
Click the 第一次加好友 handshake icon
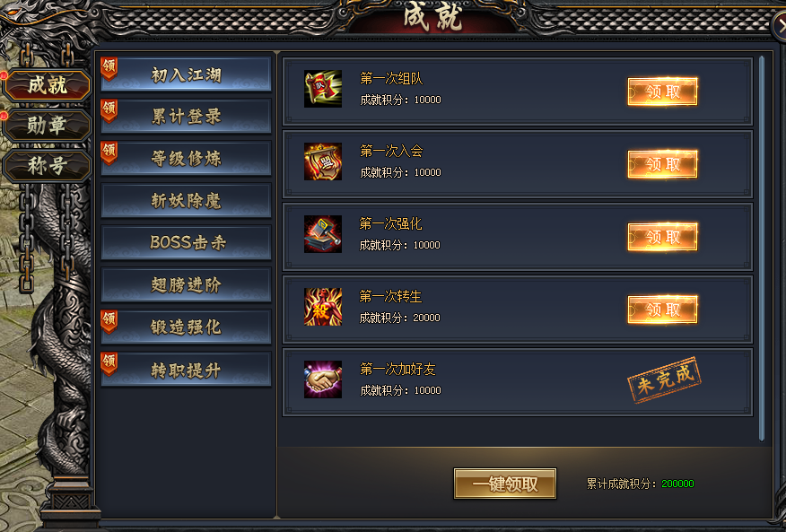tap(323, 379)
